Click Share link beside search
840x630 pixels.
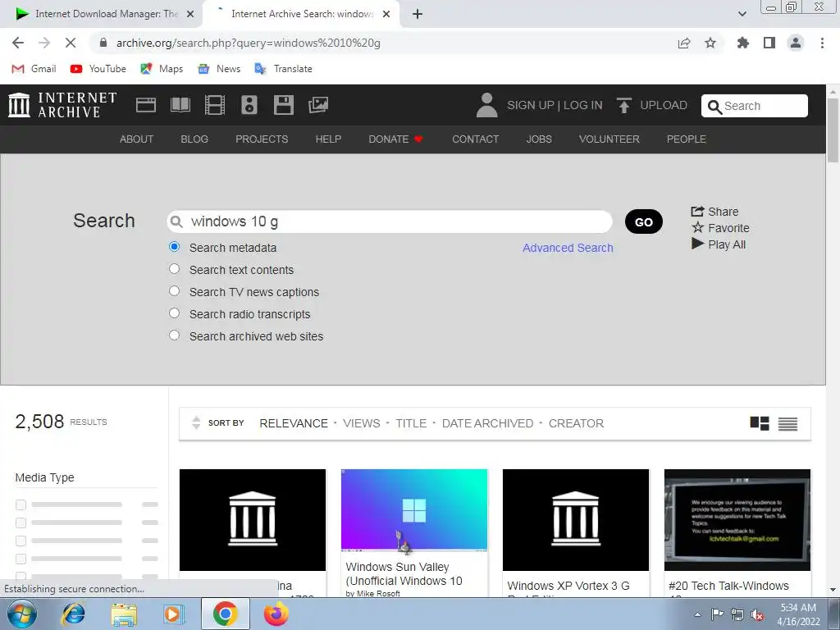pos(714,212)
